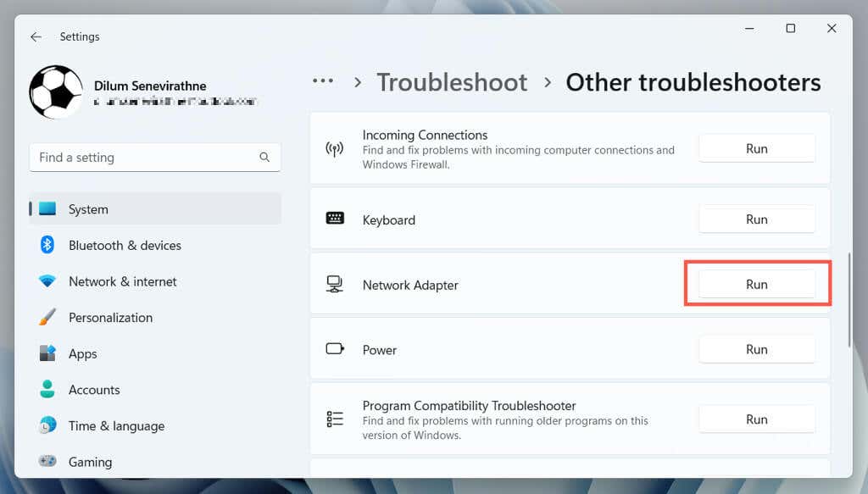868x494 pixels.
Task: Minimize the Settings window
Action: [x=749, y=28]
